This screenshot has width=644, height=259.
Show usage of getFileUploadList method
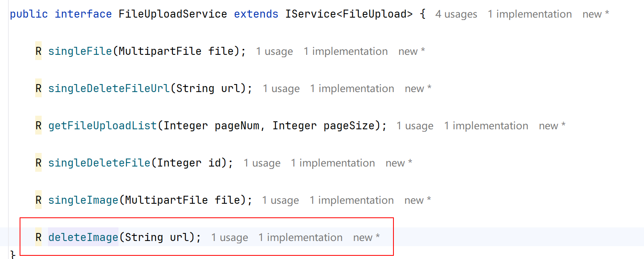point(415,126)
